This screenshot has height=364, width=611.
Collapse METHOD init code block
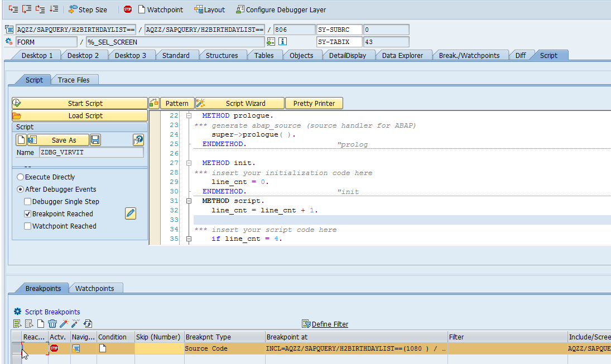pos(189,163)
